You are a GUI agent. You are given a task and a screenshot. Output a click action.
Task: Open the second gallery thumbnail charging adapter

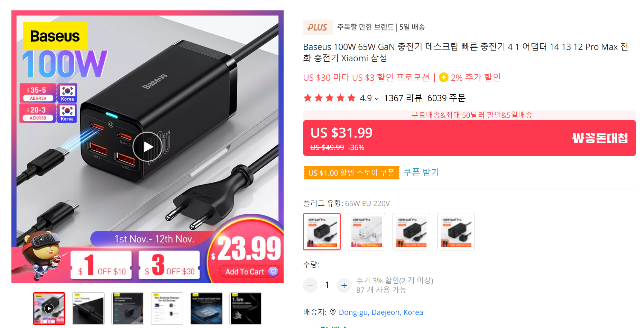pyautogui.click(x=88, y=309)
